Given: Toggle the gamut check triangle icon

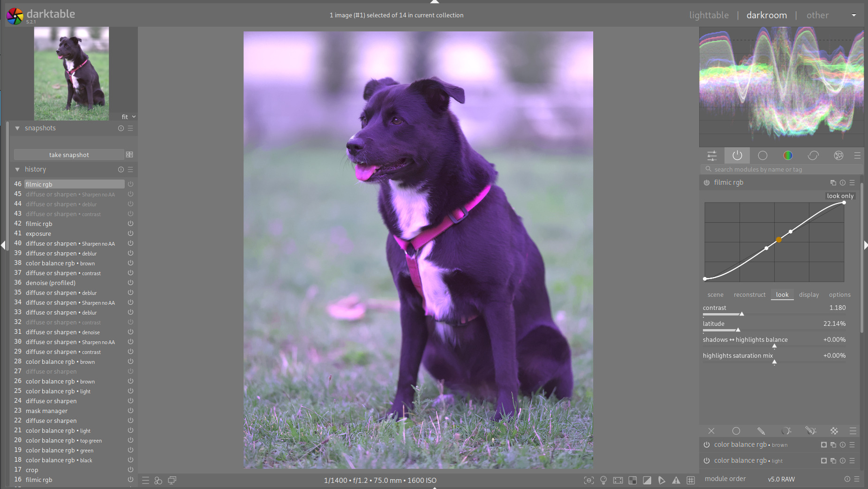Looking at the screenshot, I should [676, 480].
